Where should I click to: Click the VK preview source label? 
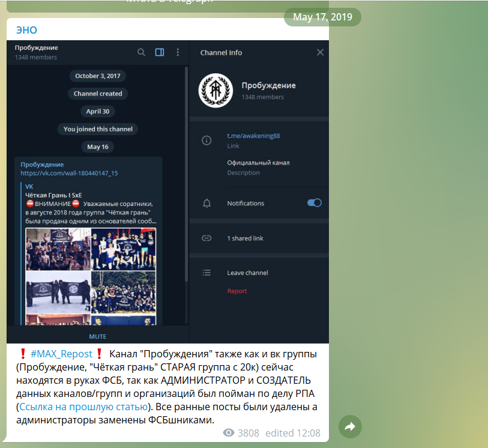[x=29, y=187]
